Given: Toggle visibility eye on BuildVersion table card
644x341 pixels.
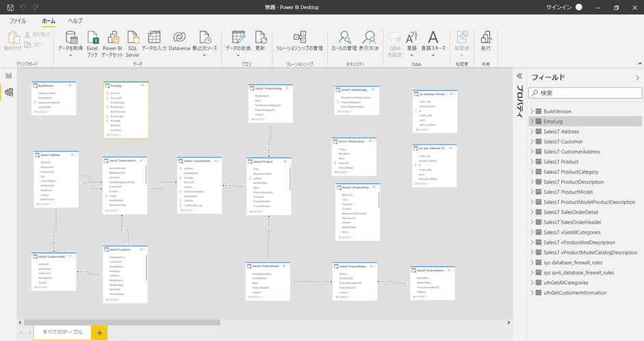Looking at the screenshot, I should (x=70, y=86).
